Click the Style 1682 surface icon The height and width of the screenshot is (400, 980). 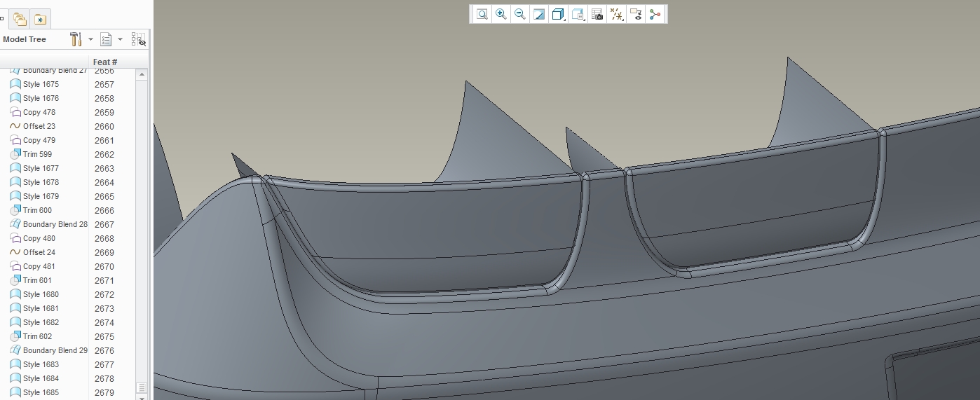(15, 322)
